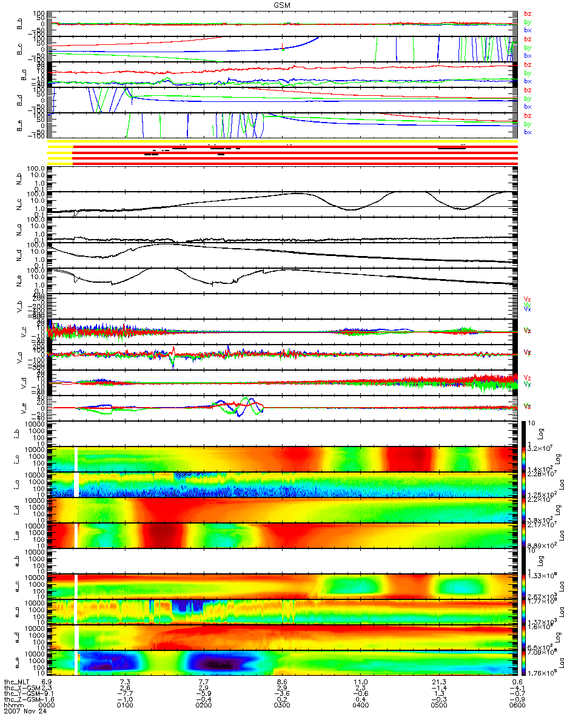Click the 0200 time tick label

click(204, 706)
